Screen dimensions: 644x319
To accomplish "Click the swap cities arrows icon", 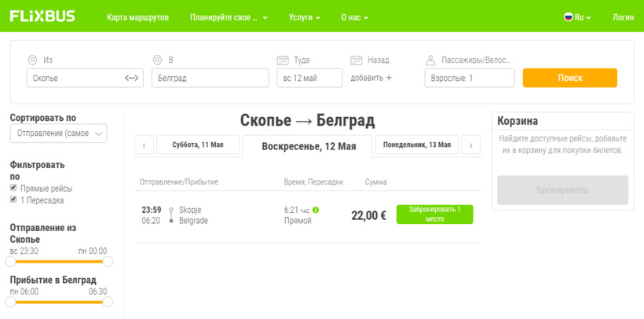I will click(x=131, y=78).
